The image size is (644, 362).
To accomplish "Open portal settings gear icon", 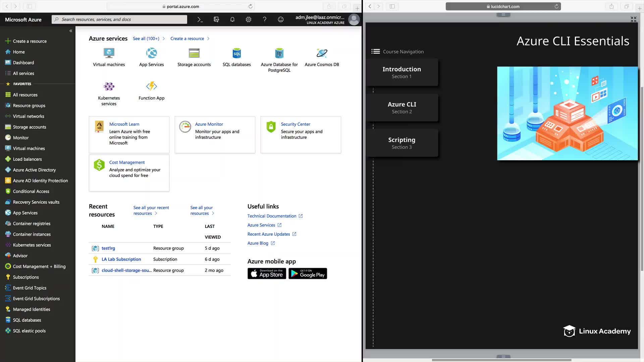I will tap(248, 19).
